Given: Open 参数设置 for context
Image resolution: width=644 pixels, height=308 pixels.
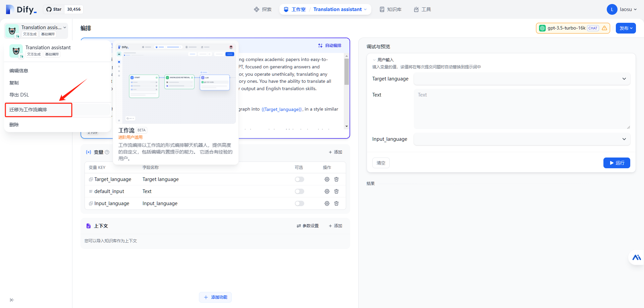Looking at the screenshot, I should [x=308, y=226].
